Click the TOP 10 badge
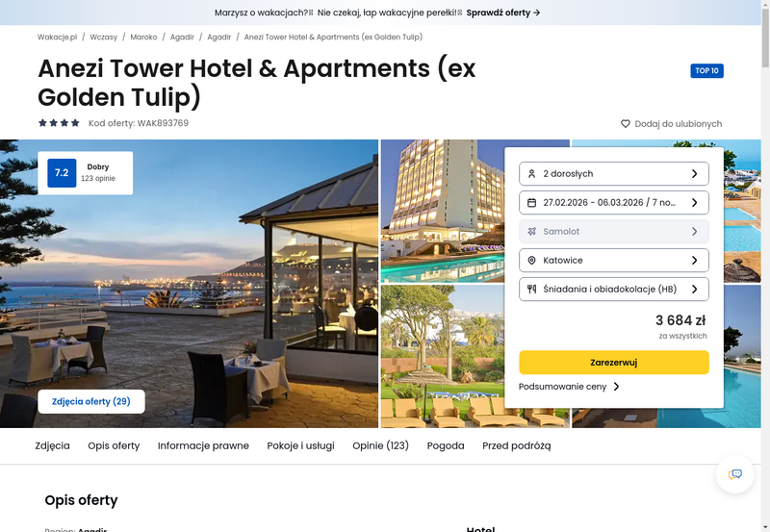 [x=706, y=70]
